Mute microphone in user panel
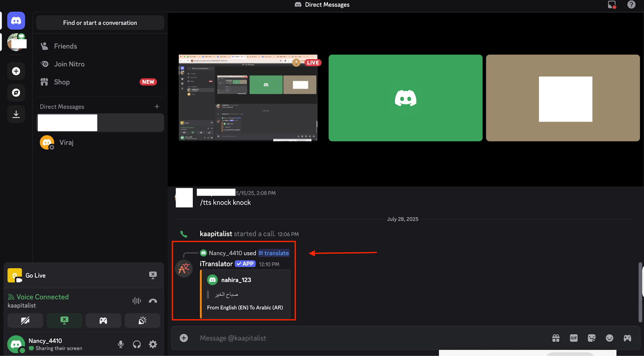Image resolution: width=644 pixels, height=356 pixels. (x=121, y=344)
